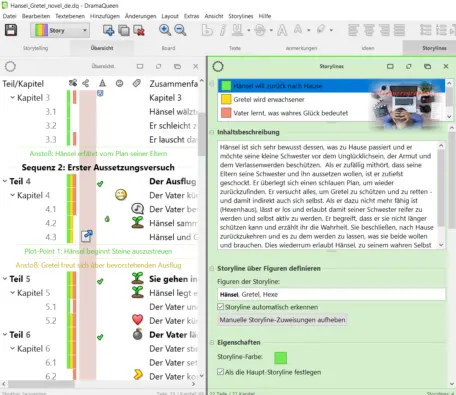Open the Textebenen menu
Screen dimensions: 456x395
70,16
